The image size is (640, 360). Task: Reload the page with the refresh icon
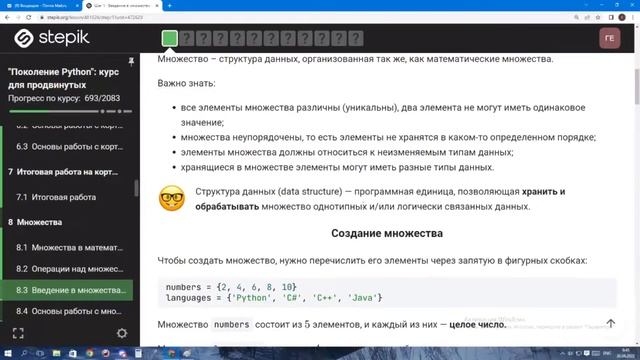(x=29, y=18)
